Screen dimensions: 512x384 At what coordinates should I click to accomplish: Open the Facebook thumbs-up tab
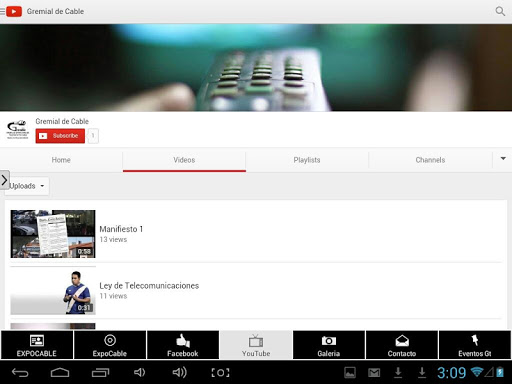(183, 345)
